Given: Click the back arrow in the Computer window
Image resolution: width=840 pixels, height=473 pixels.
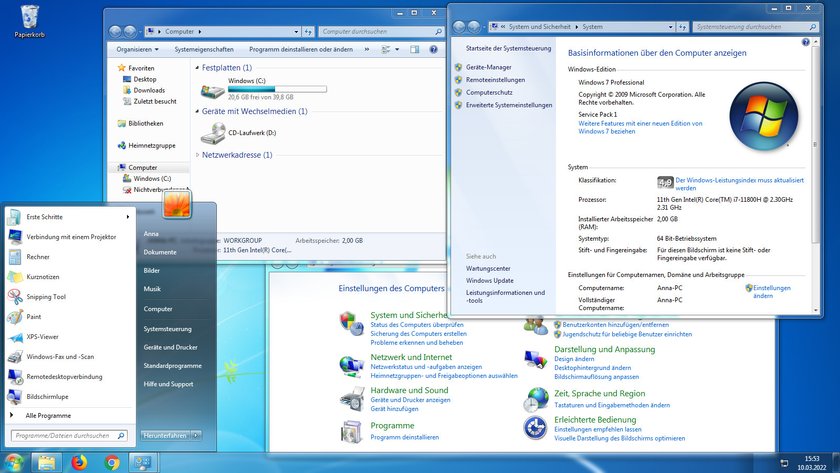Looking at the screenshot, I should [x=115, y=32].
